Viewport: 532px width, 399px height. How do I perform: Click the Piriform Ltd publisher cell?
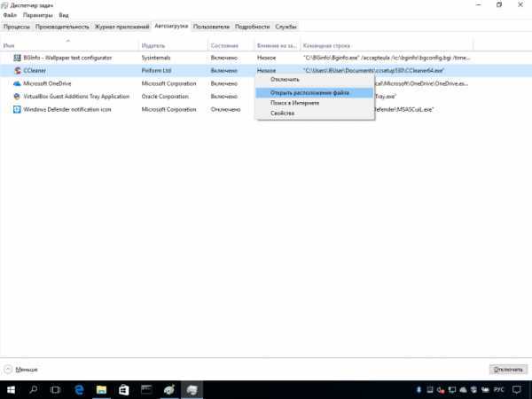pos(156,71)
